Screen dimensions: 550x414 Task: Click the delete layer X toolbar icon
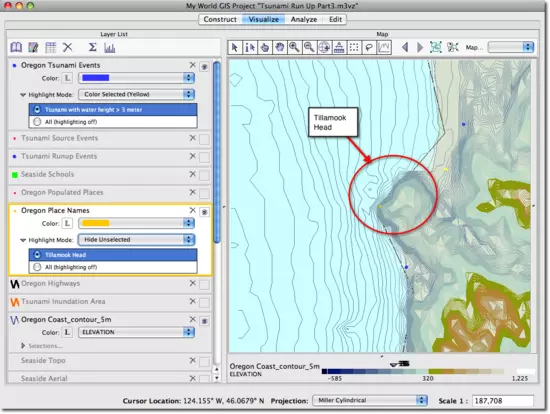[68, 47]
